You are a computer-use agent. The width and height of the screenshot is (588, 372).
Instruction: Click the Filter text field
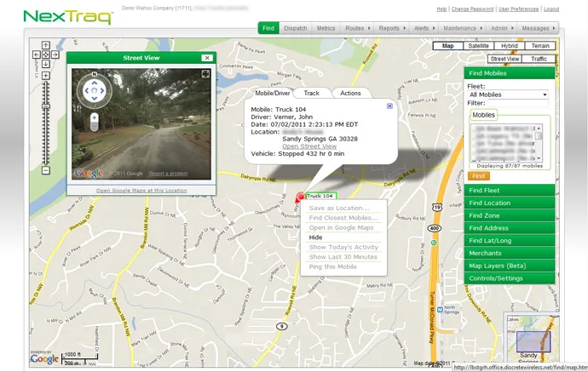(x=517, y=103)
